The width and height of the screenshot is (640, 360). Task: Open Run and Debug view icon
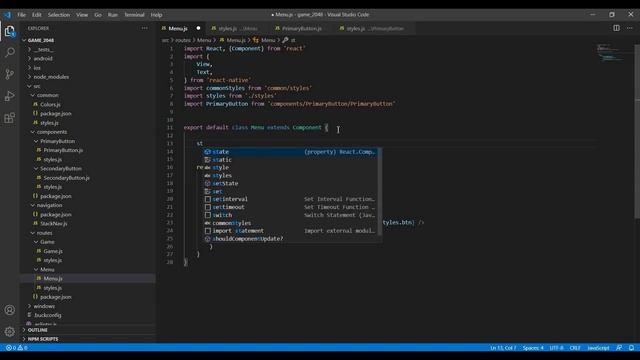tap(10, 96)
